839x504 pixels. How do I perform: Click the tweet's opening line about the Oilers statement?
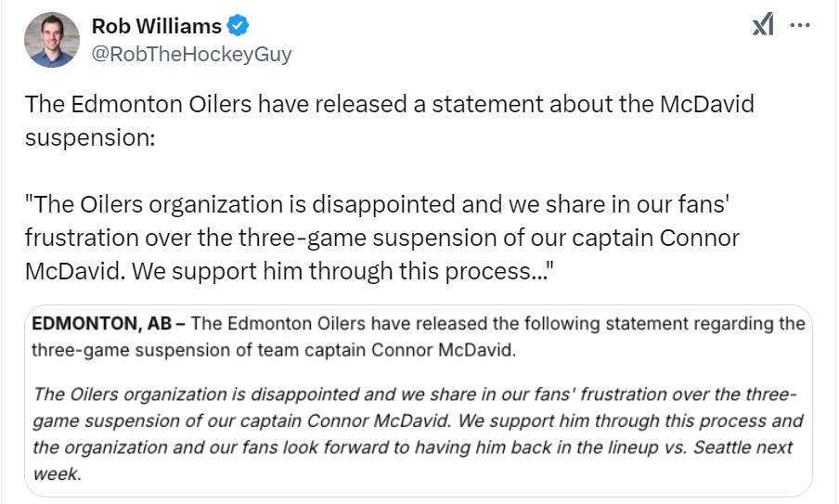(x=390, y=103)
